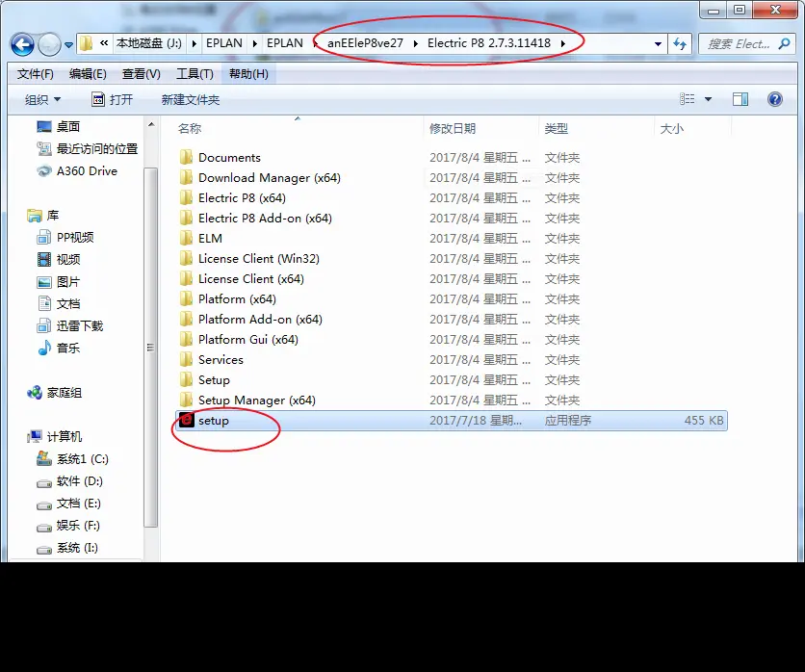Expand arrow after Electric P8 2.7.3.11418 breadcrumb
The height and width of the screenshot is (672, 805).
pos(563,43)
